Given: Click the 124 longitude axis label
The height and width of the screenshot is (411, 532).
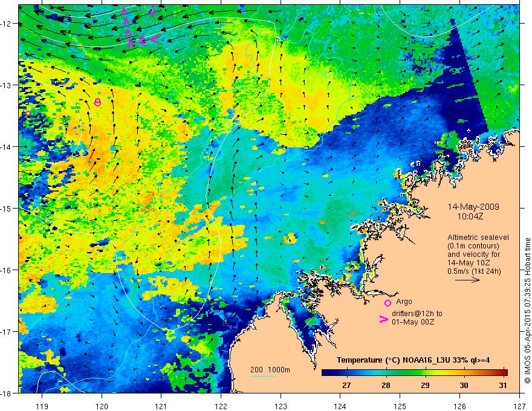Looking at the screenshot, I should click(340, 406).
